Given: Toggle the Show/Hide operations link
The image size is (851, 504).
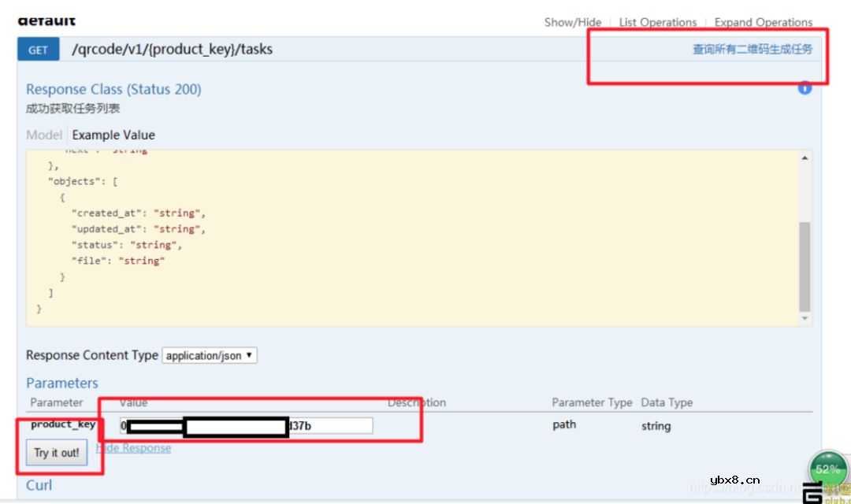Looking at the screenshot, I should click(x=572, y=22).
